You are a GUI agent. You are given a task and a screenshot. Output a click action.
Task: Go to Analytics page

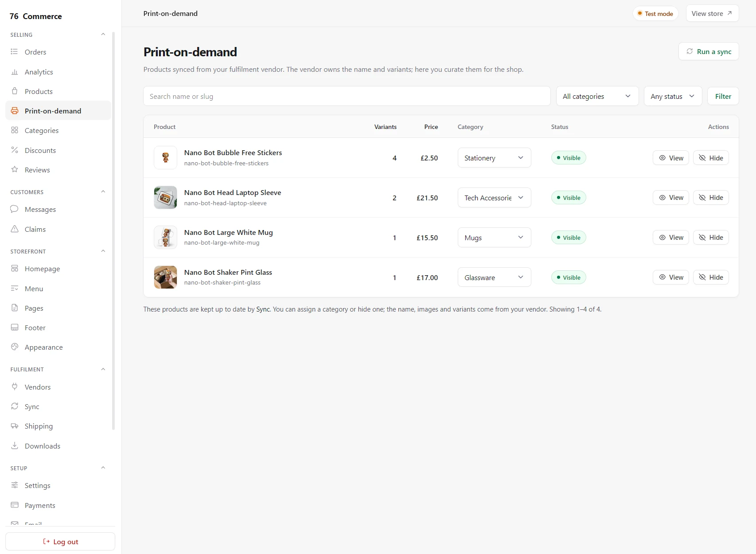coord(58,72)
